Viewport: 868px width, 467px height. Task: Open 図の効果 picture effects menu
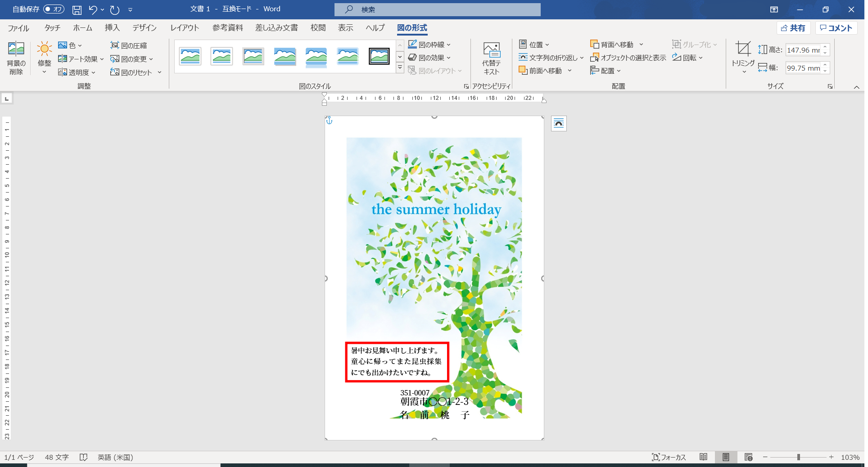429,58
